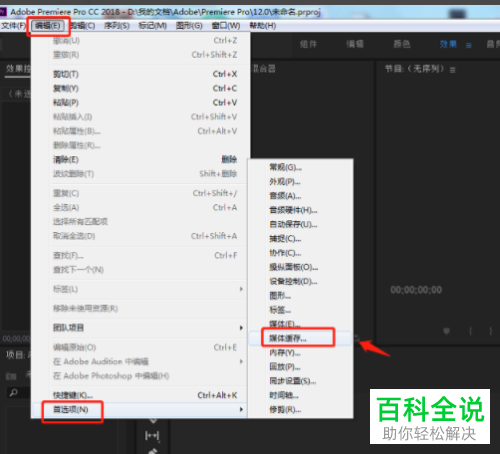
Task: Open the 帮助(H) menu
Action: tap(263, 26)
